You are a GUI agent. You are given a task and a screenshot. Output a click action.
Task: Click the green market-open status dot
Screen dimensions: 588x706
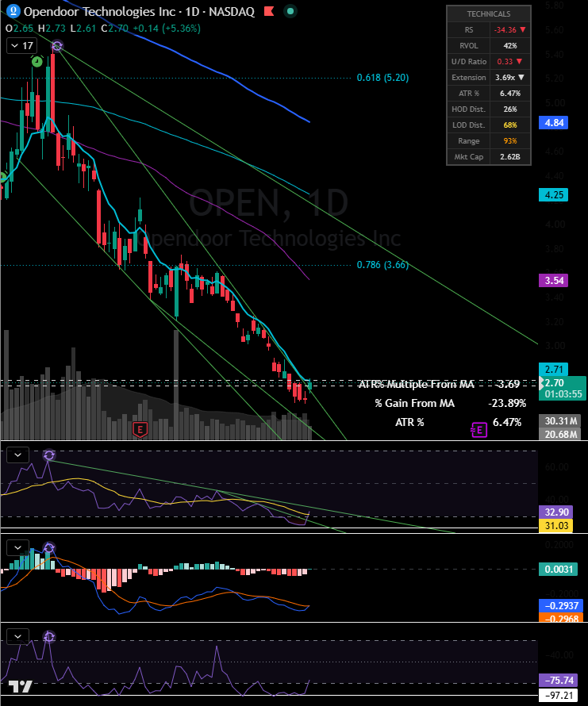[x=290, y=11]
